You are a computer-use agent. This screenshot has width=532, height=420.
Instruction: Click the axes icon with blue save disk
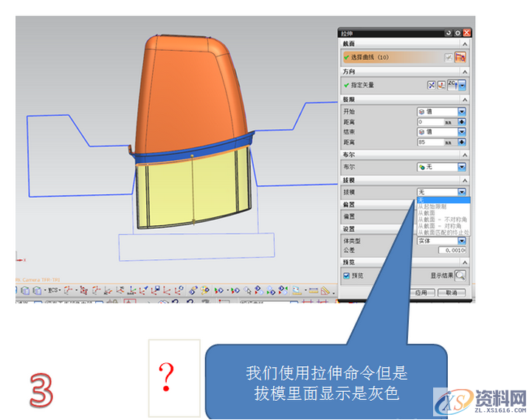click(x=156, y=290)
